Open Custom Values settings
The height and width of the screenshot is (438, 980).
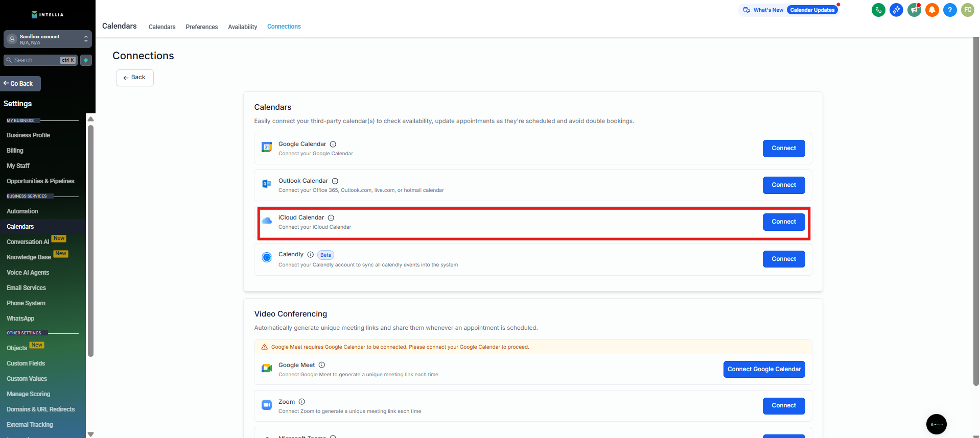[x=27, y=379]
